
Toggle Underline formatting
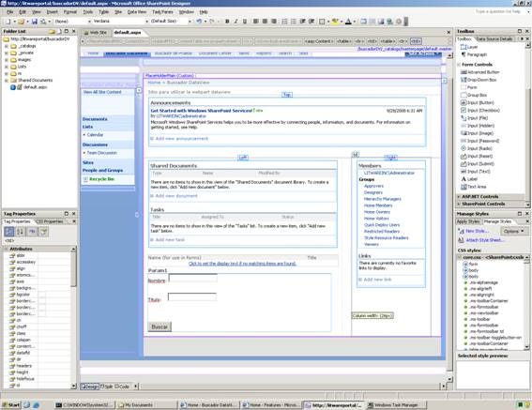click(245, 22)
